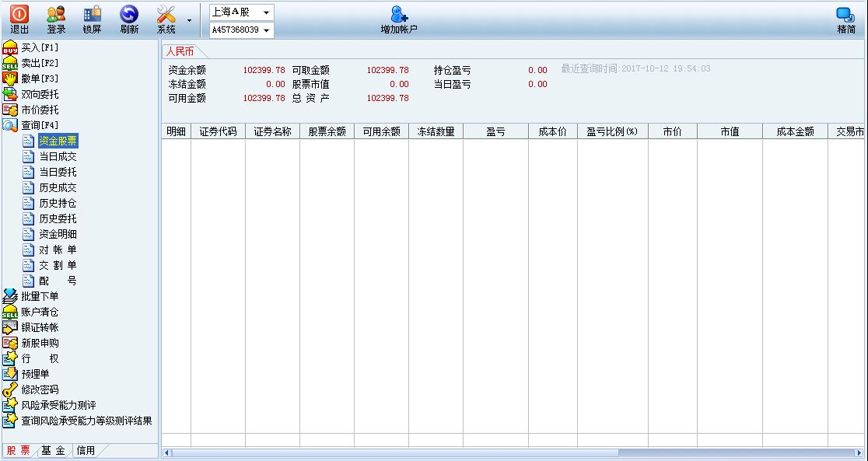Open 历史成交 historical trades
This screenshot has height=461, width=868.
click(x=58, y=187)
